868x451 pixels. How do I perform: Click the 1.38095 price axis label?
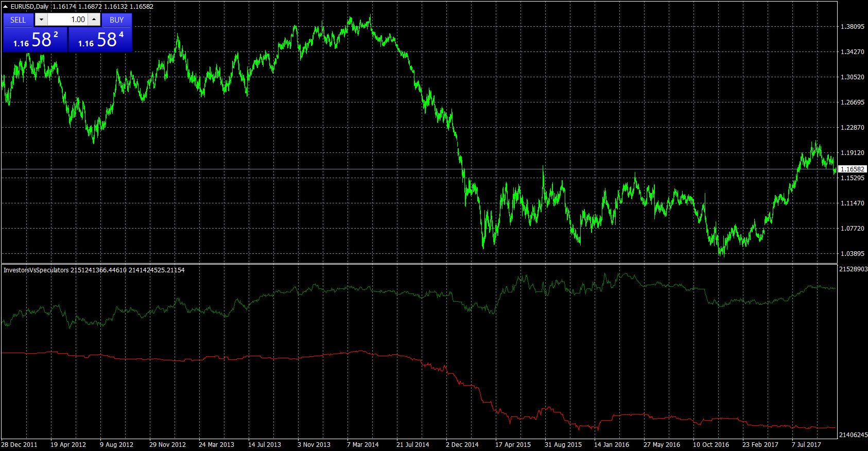coord(852,26)
